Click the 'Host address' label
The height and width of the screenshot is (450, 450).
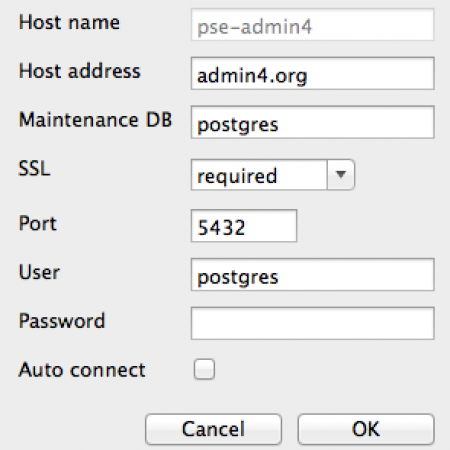(80, 71)
